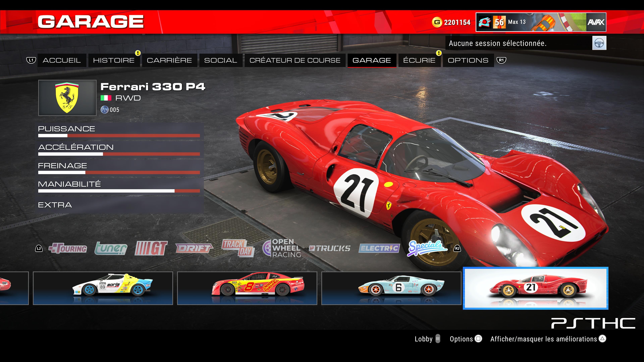Click the touchpad icon beside Lobby
The height and width of the screenshot is (362, 644).
(438, 339)
